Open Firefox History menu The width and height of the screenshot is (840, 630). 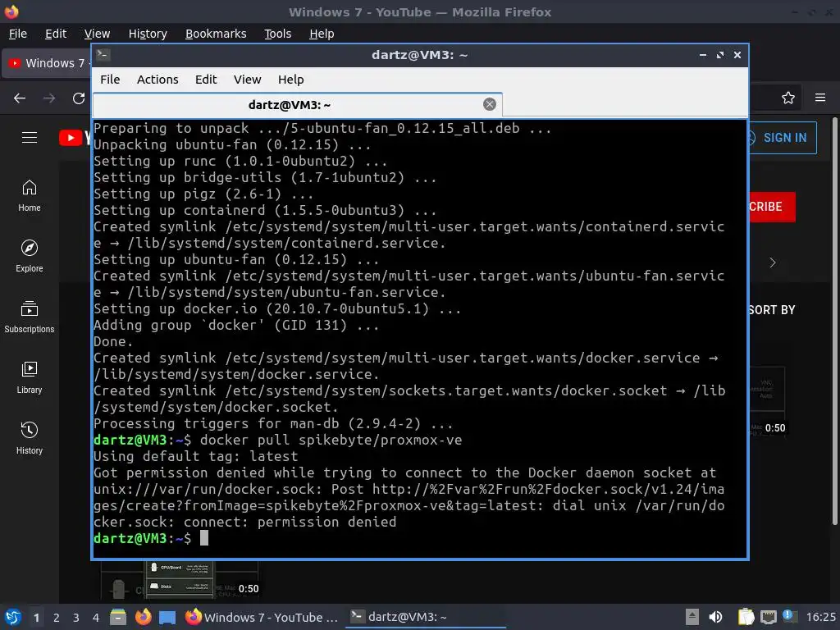(148, 34)
